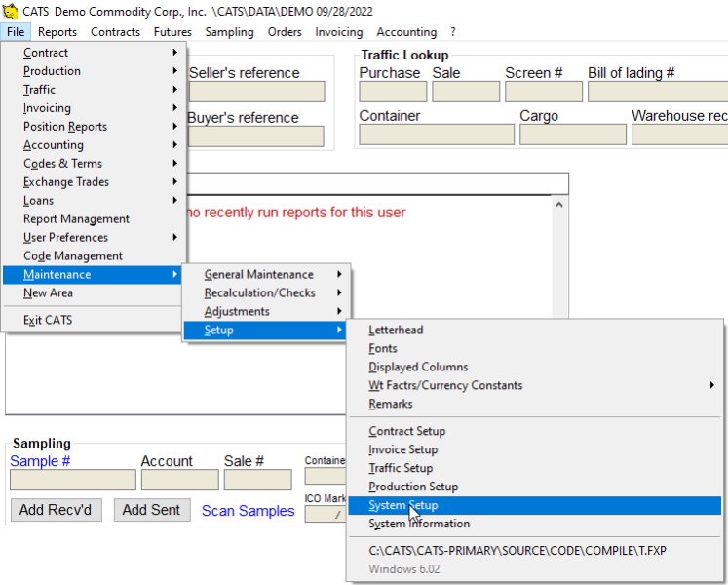Screen dimensions: 728x585
Task: Open the ? help menu
Action: pos(453,32)
